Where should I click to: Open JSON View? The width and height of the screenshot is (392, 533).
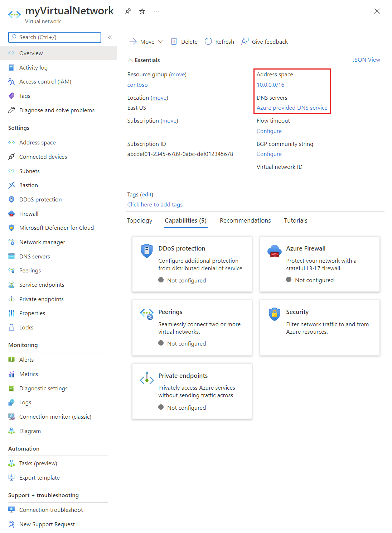[366, 60]
